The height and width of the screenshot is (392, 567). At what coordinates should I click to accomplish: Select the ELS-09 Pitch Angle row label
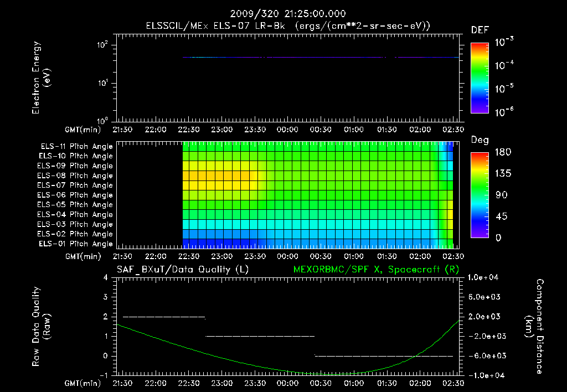tap(75, 166)
